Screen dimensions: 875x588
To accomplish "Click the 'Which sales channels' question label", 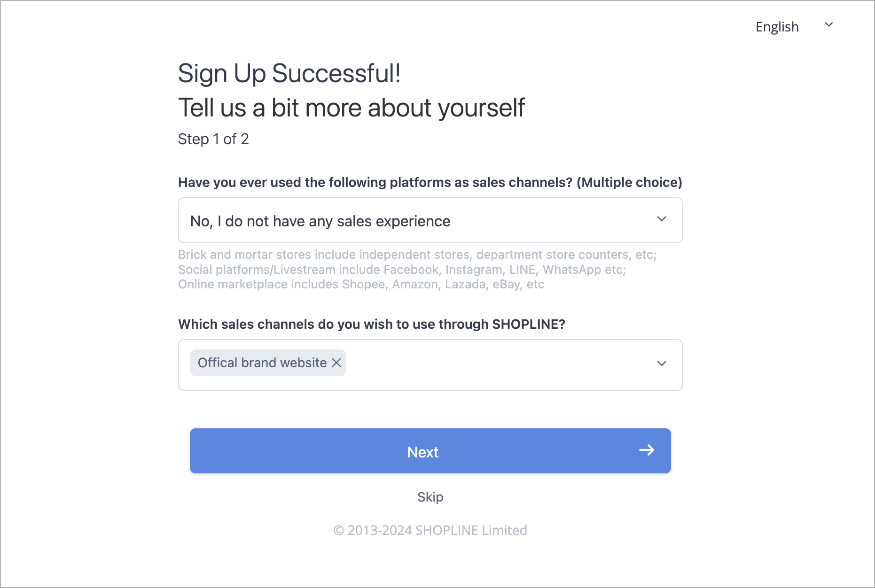I will 371,324.
